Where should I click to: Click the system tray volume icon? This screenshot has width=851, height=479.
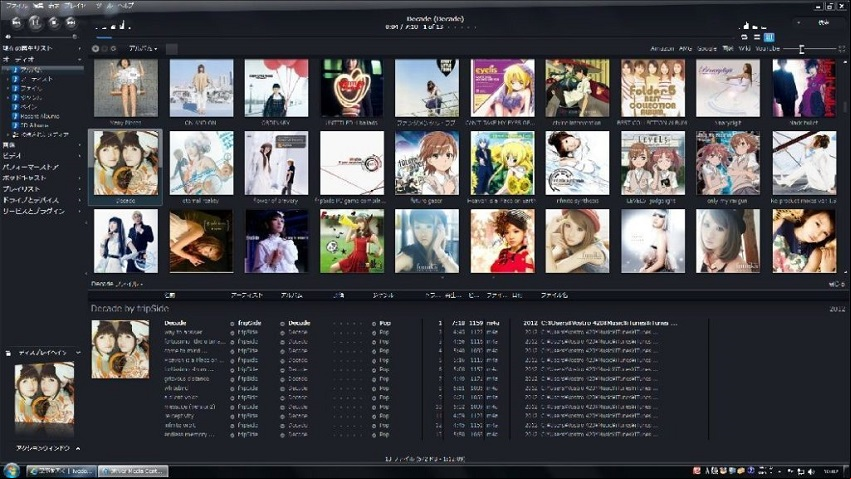pos(811,471)
